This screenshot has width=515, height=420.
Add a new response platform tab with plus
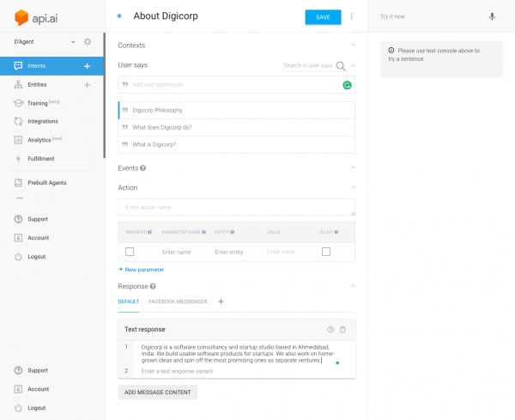click(x=221, y=301)
